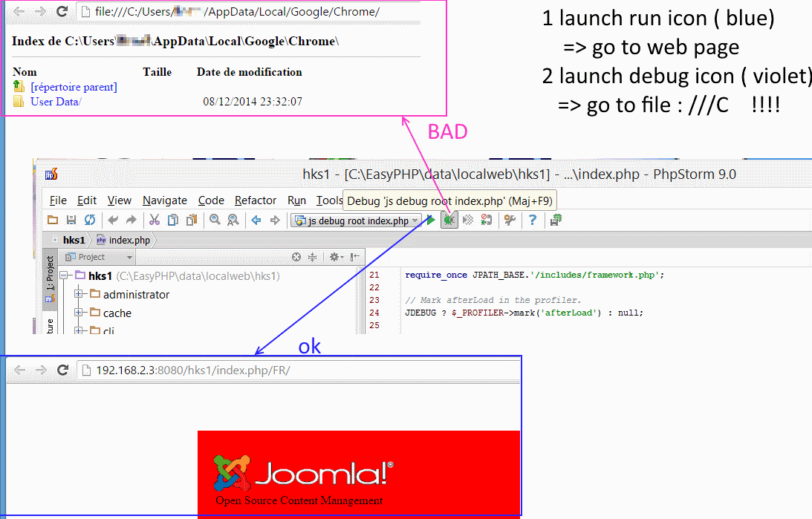Go forward in the file:/// browser
Viewport: 812px width, 519px height.
pyautogui.click(x=40, y=11)
